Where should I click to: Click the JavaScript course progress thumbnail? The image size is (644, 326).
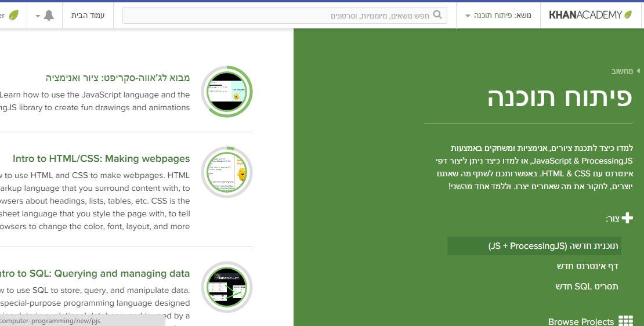click(227, 91)
